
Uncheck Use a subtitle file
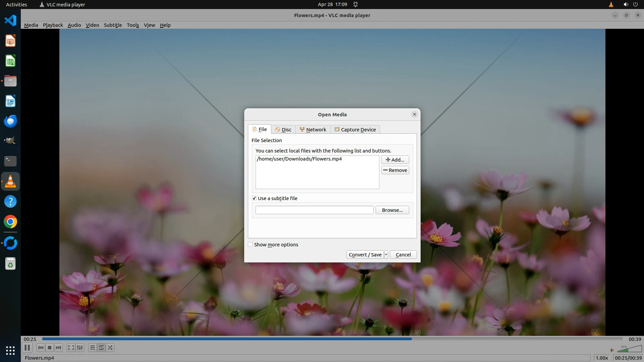(254, 198)
